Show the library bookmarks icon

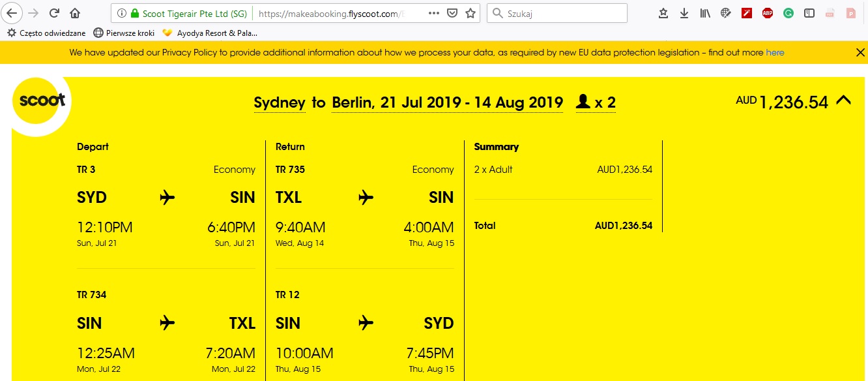point(705,13)
